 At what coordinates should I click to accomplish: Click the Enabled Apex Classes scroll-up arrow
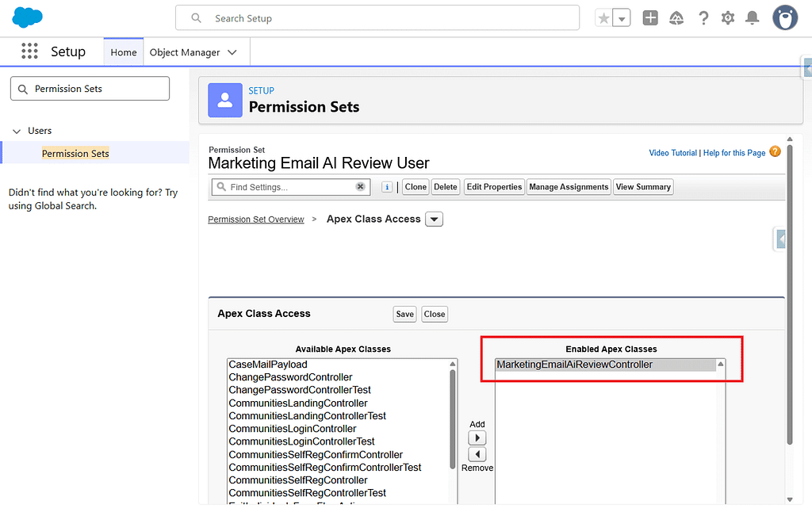tap(720, 364)
